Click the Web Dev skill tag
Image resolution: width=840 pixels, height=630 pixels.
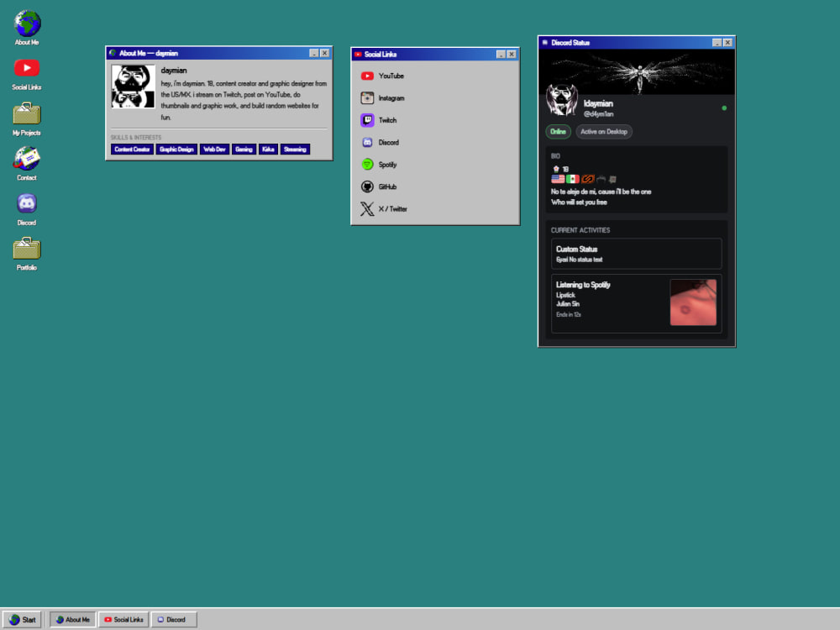click(x=214, y=150)
